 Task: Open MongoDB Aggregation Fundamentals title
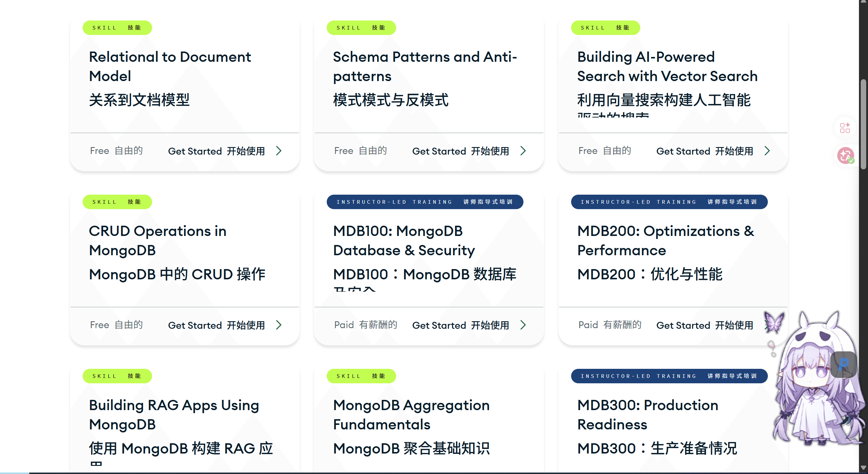pos(412,414)
